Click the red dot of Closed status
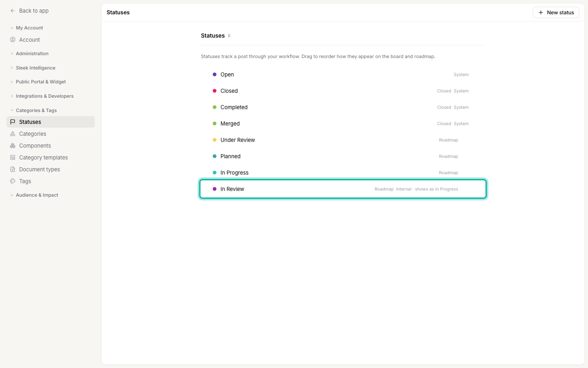588x368 pixels. coord(214,91)
